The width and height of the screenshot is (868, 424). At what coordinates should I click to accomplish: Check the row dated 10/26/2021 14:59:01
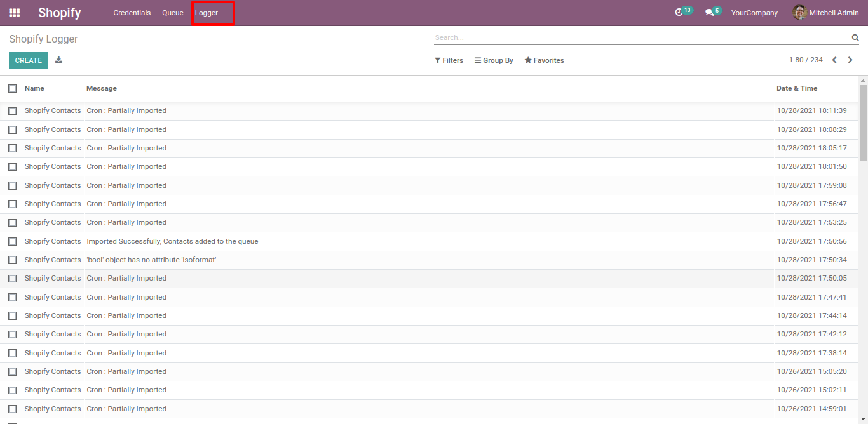pyautogui.click(x=12, y=409)
